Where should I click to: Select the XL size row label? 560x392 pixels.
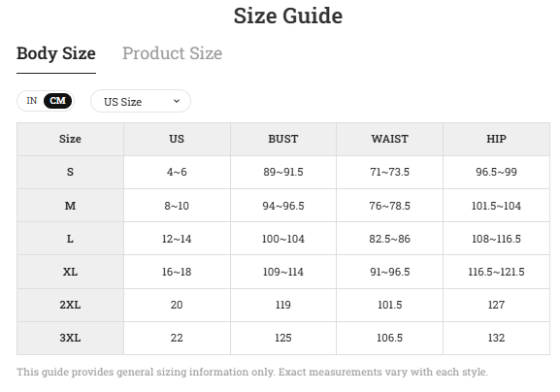click(x=70, y=272)
